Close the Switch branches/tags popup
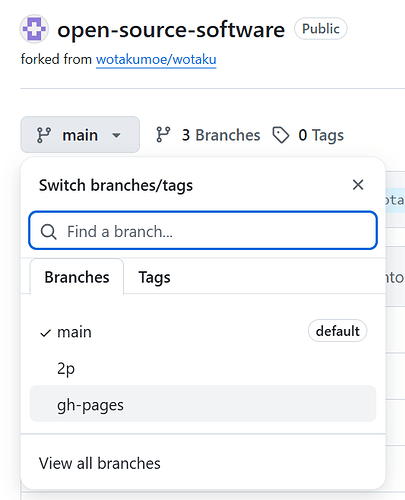Viewport: 405px width, 500px height. pyautogui.click(x=358, y=185)
